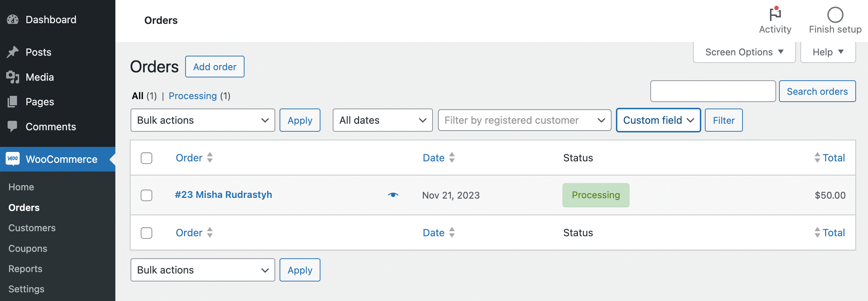Click the Comments speech bubble icon
The image size is (868, 301).
(x=13, y=126)
